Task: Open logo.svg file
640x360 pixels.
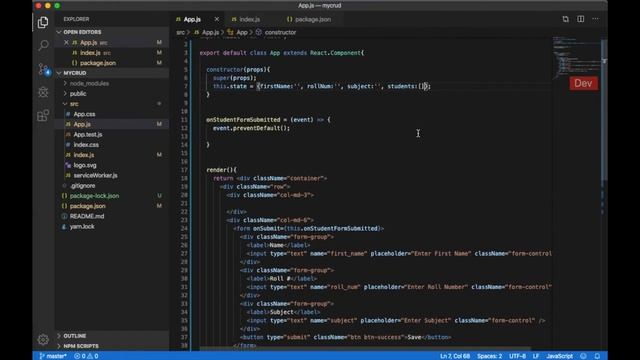Action: (x=85, y=165)
